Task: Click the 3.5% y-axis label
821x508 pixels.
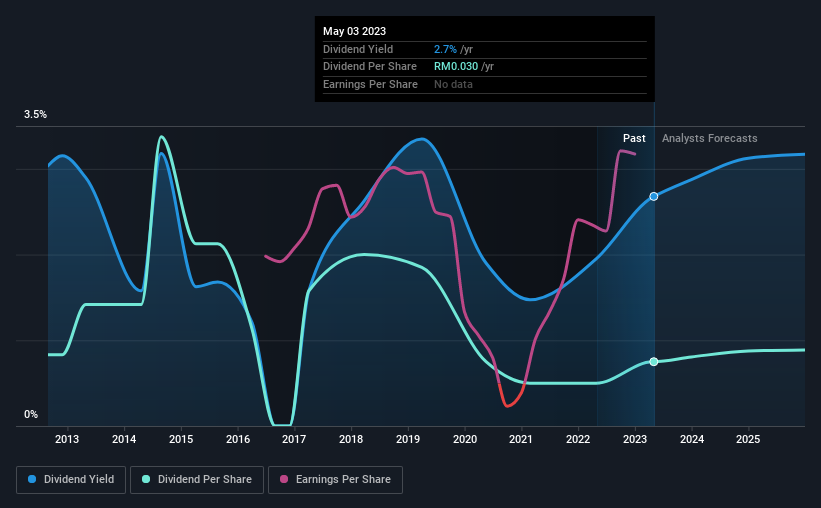Action: tap(35, 115)
